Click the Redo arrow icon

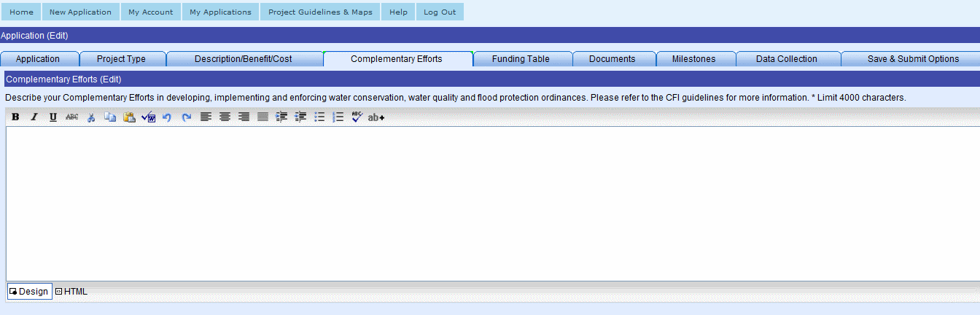(186, 117)
